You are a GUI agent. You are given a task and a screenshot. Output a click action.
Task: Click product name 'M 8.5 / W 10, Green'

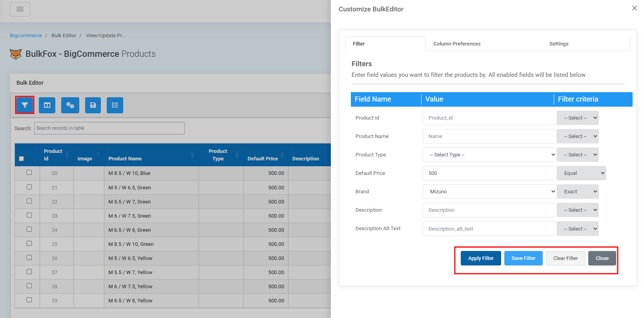[x=131, y=244]
